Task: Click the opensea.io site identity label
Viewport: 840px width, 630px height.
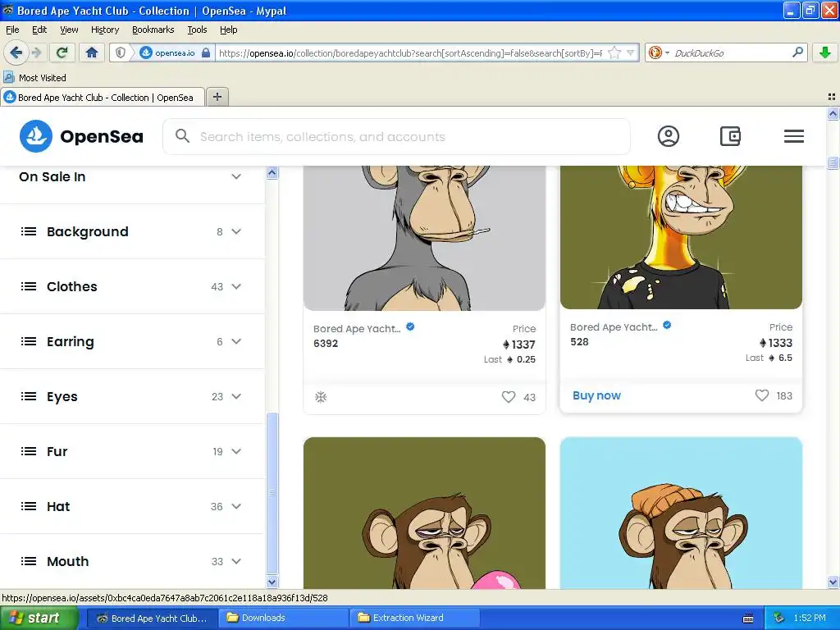Action: 175,52
